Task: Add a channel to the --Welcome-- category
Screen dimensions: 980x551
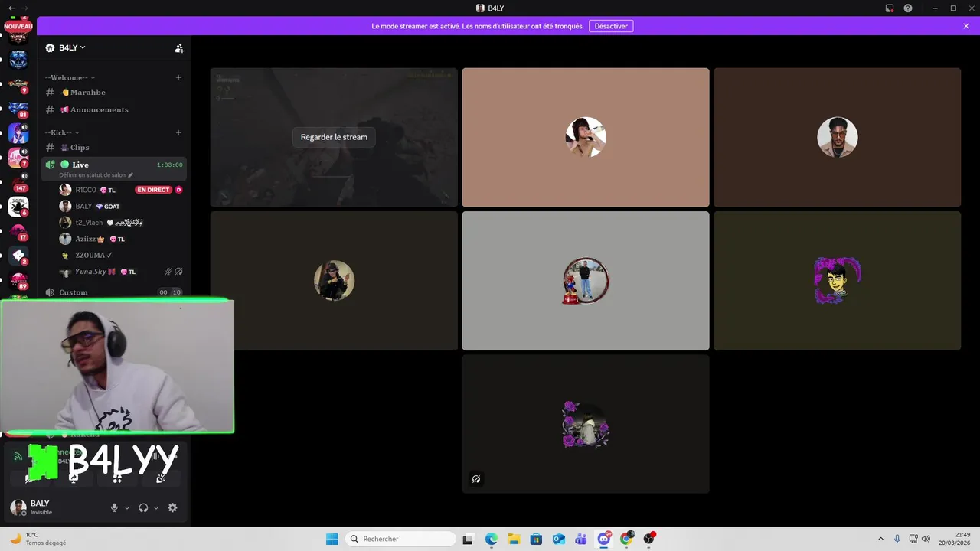Action: (x=178, y=77)
